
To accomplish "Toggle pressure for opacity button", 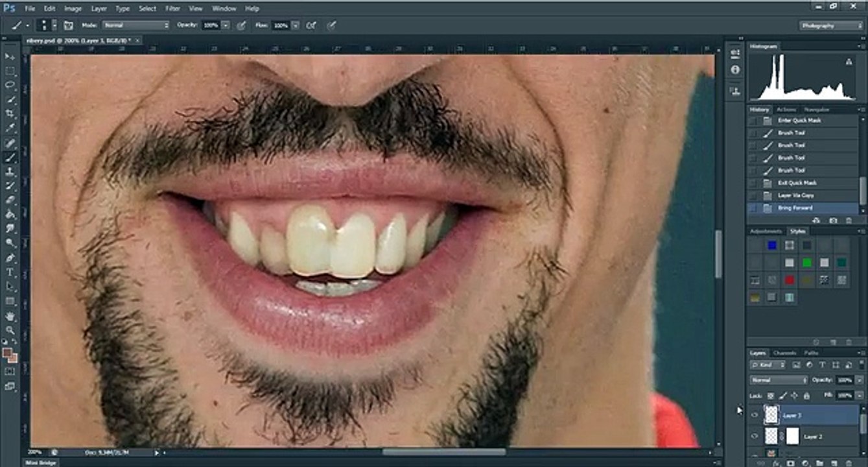I will (241, 25).
